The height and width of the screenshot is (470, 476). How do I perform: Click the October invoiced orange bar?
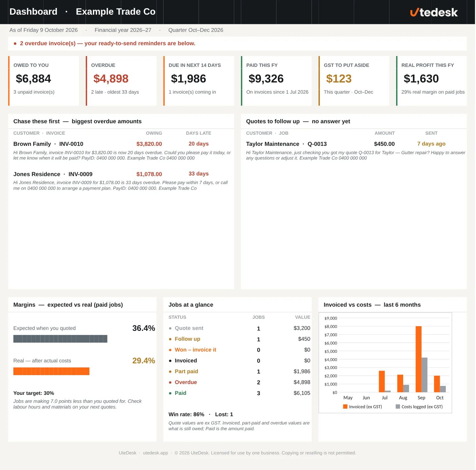point(437,384)
